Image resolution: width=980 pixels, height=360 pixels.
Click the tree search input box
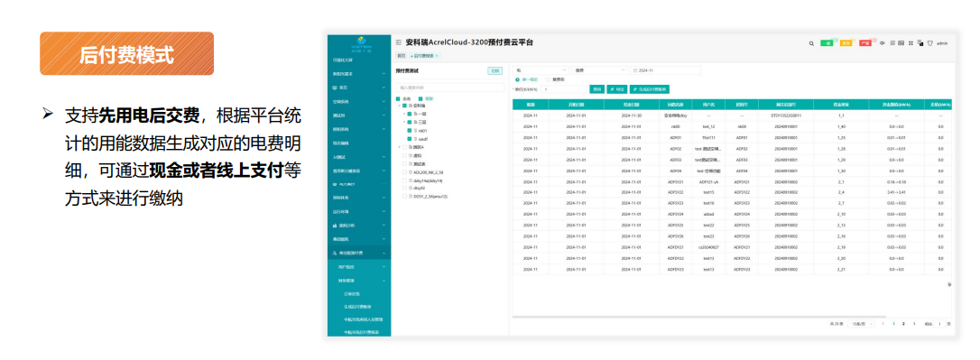click(450, 88)
